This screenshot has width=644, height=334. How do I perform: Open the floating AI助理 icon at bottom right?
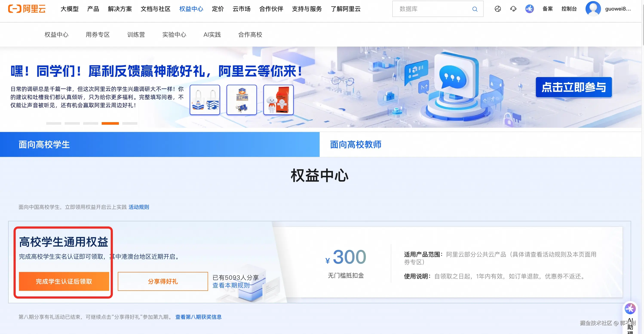pos(630,309)
